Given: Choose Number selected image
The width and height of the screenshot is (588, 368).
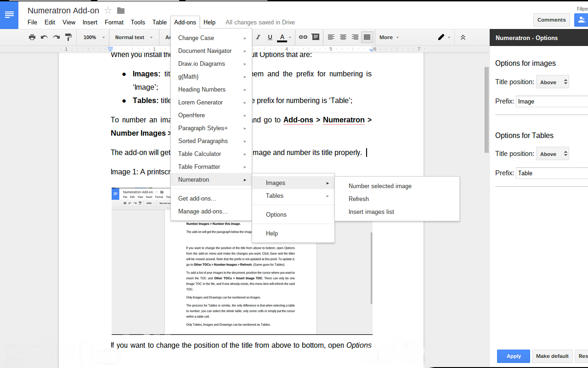Looking at the screenshot, I should (x=397, y=186).
